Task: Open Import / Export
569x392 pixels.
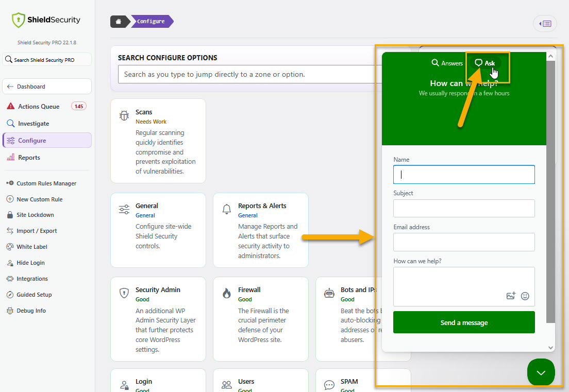Action: tap(37, 231)
